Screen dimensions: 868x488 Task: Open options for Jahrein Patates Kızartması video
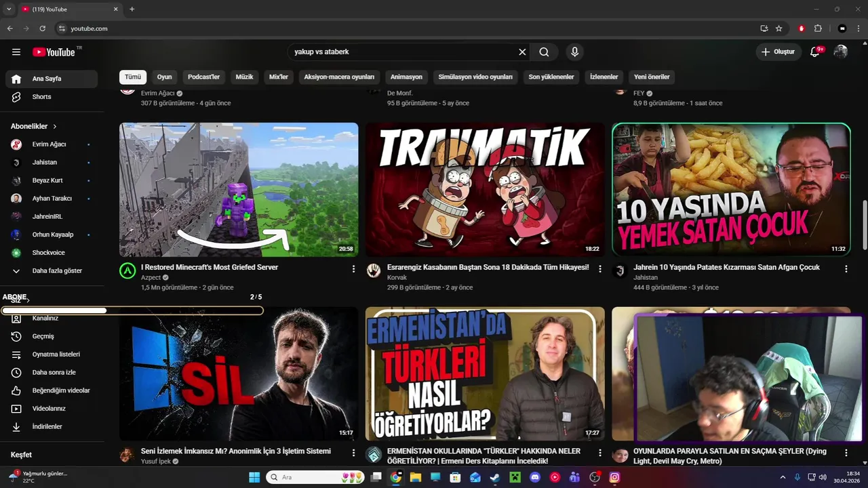coord(846,269)
